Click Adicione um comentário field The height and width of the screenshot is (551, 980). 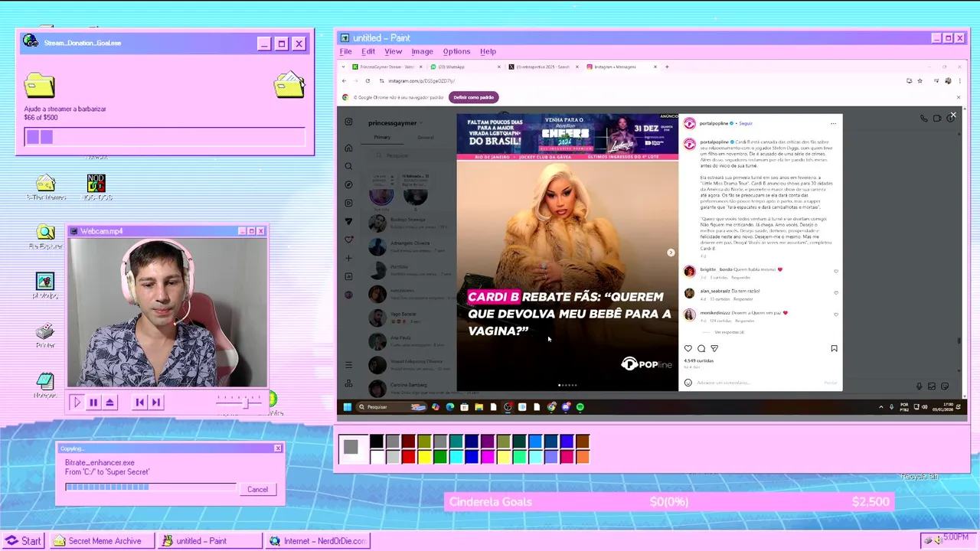click(756, 382)
